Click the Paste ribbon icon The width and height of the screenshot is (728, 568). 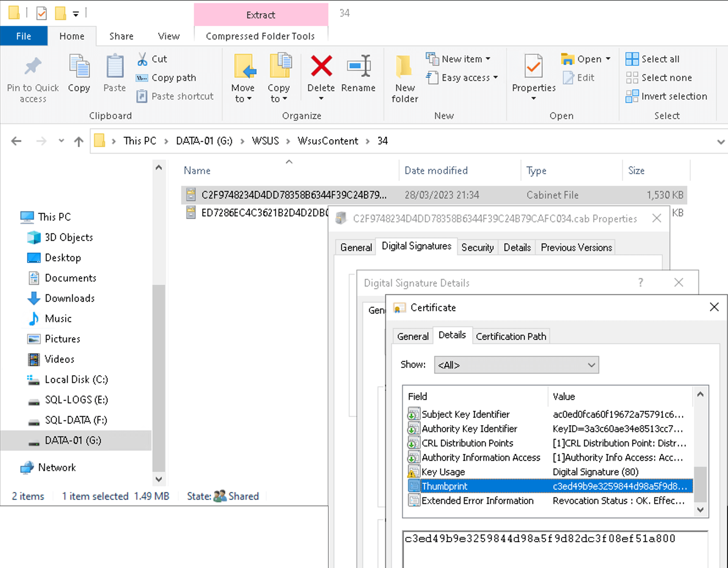[115, 67]
